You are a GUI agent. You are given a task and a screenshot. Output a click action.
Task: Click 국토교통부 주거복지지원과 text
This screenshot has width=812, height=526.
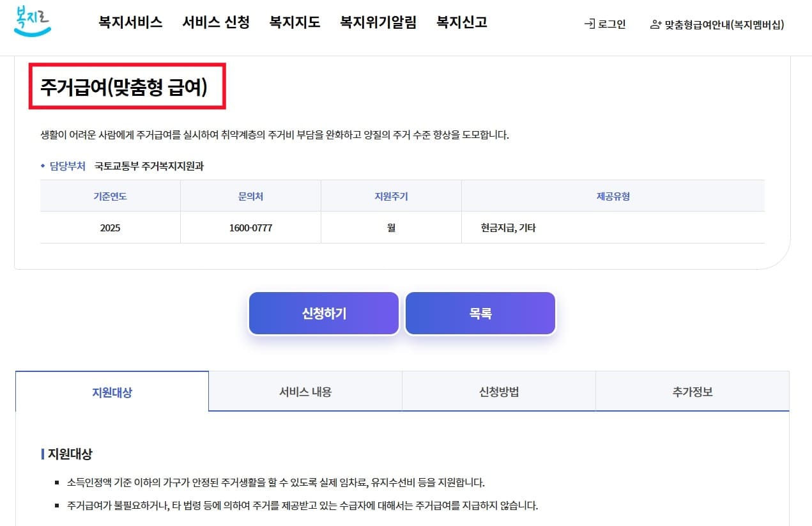pos(149,166)
